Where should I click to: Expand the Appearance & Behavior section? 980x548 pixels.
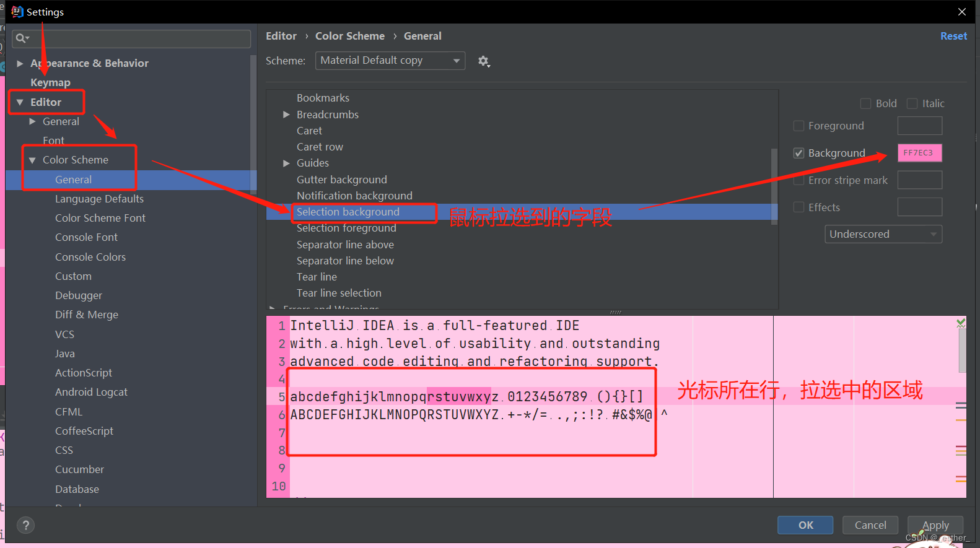(x=20, y=63)
